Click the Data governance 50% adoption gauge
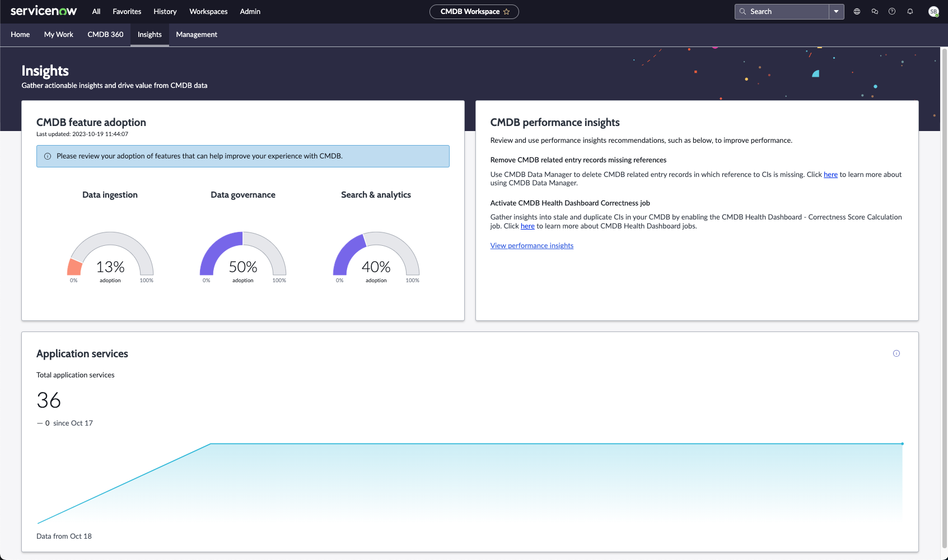 coord(243,258)
